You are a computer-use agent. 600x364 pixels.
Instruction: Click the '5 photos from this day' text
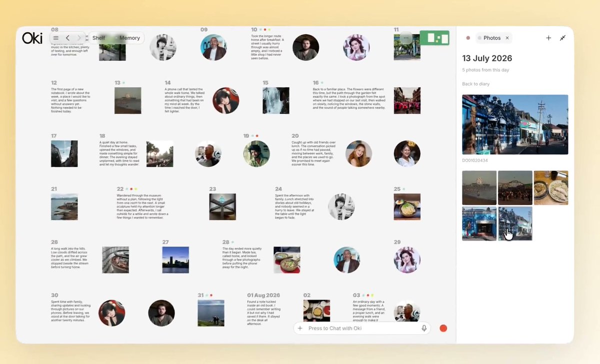[x=485, y=70]
